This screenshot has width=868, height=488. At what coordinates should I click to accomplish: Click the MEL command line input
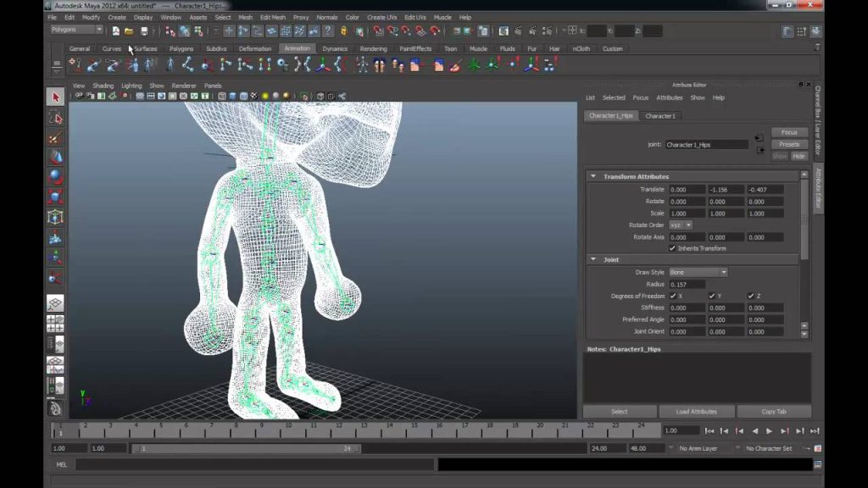254,465
